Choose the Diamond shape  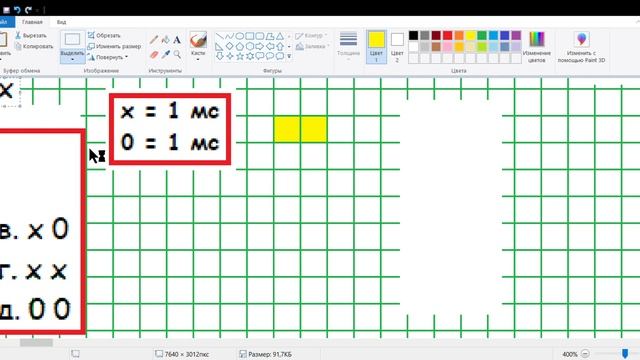(230, 47)
